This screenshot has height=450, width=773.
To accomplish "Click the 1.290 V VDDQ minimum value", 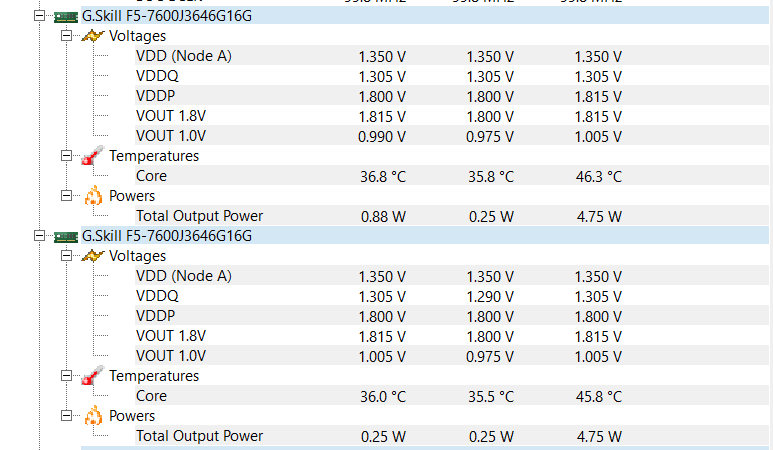I will 491,297.
